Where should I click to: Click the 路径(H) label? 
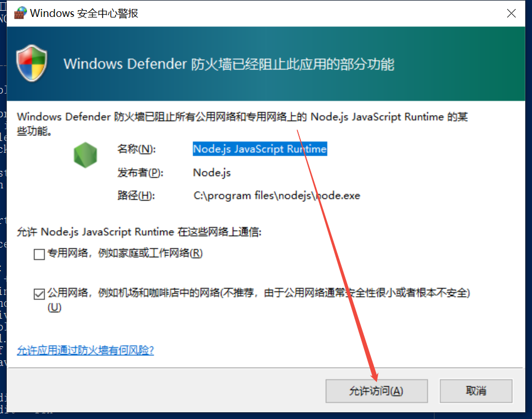point(136,196)
